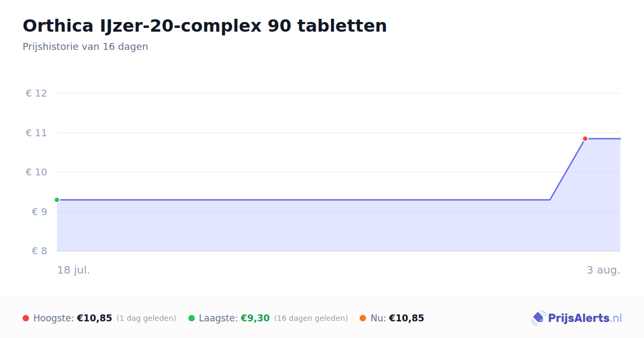
Task: Click the orange Nu legend dot
Action: 363,318
